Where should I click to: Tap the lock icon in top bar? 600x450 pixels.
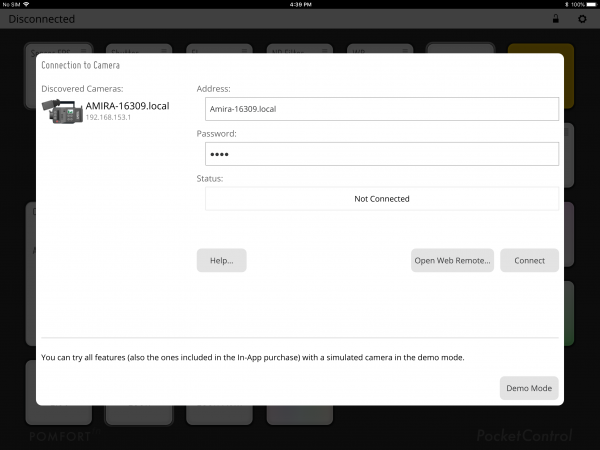tap(556, 19)
